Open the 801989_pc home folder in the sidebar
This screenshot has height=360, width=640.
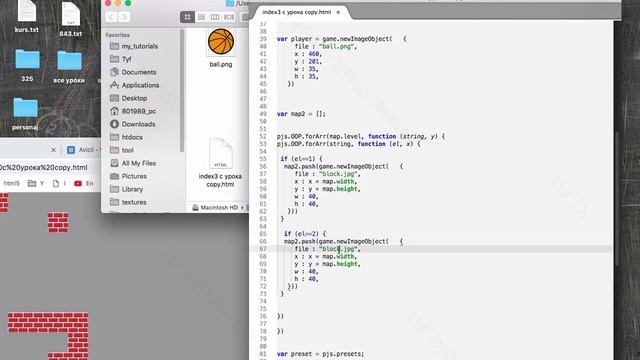click(x=139, y=111)
